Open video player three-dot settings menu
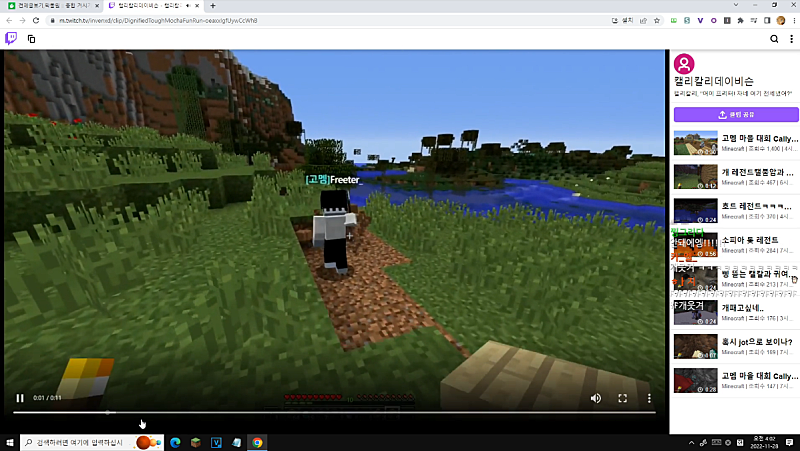The height and width of the screenshot is (451, 800). tap(649, 398)
